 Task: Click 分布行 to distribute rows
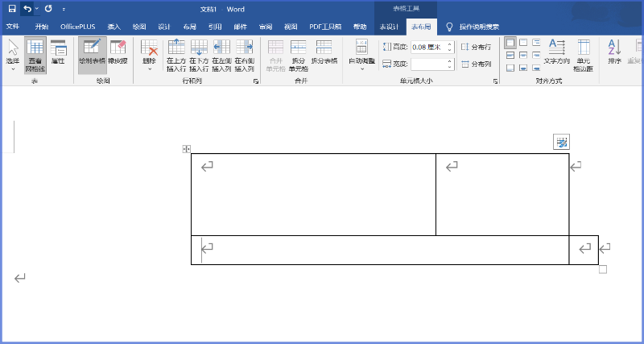point(476,47)
